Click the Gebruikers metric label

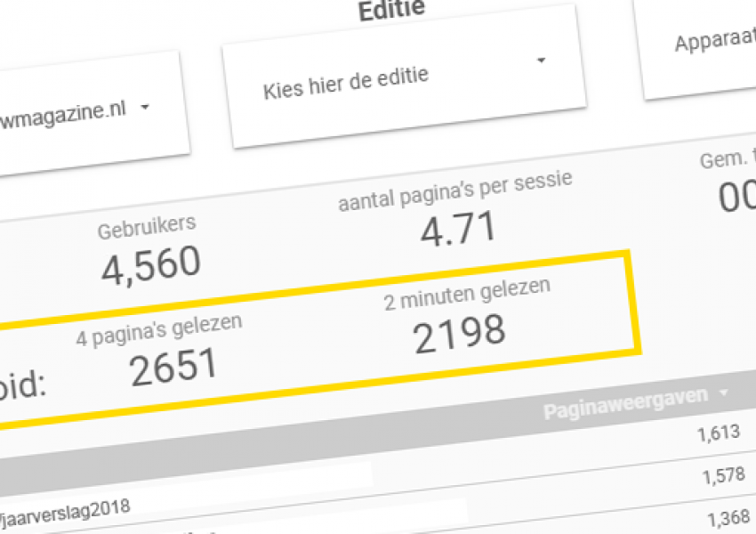tap(147, 226)
